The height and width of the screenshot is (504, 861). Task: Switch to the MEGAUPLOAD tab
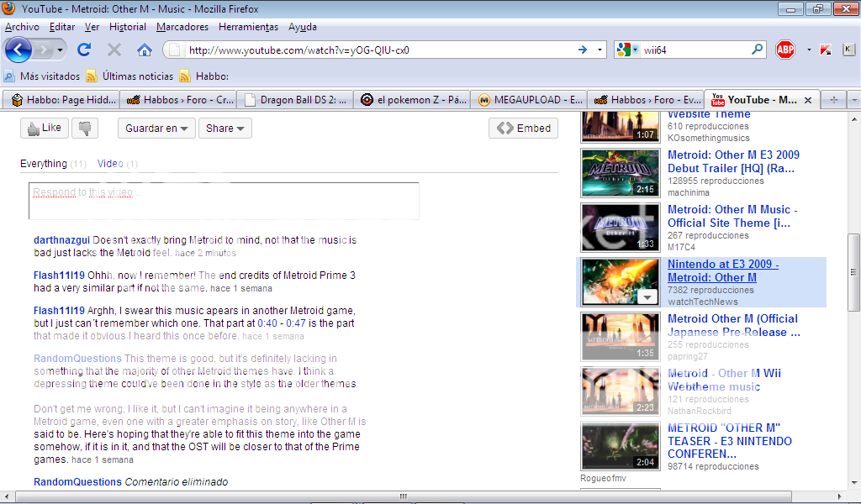(528, 100)
